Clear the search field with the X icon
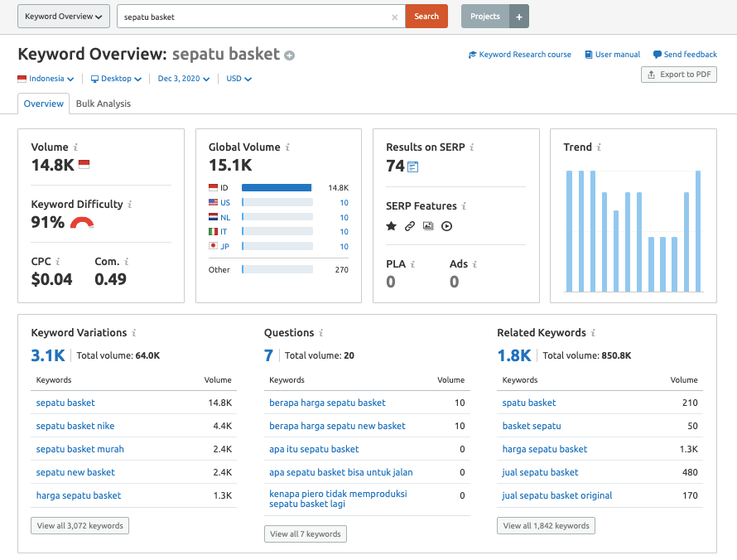 tap(394, 17)
